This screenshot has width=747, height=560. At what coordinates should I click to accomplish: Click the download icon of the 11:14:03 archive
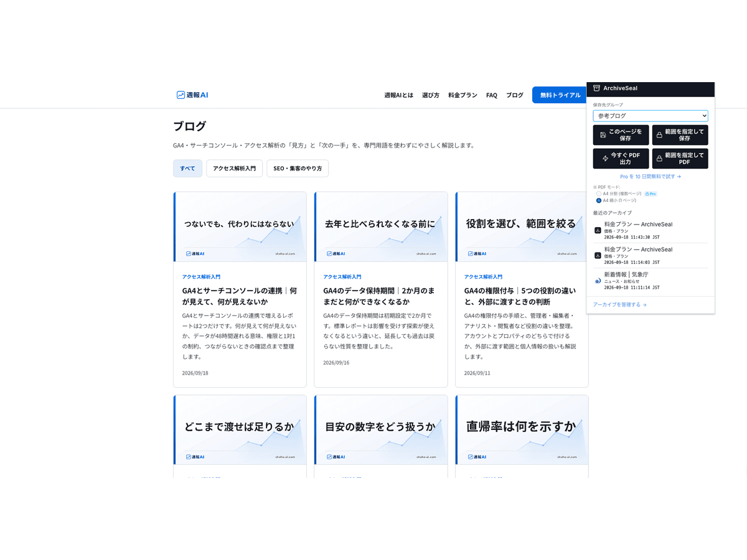[598, 255]
